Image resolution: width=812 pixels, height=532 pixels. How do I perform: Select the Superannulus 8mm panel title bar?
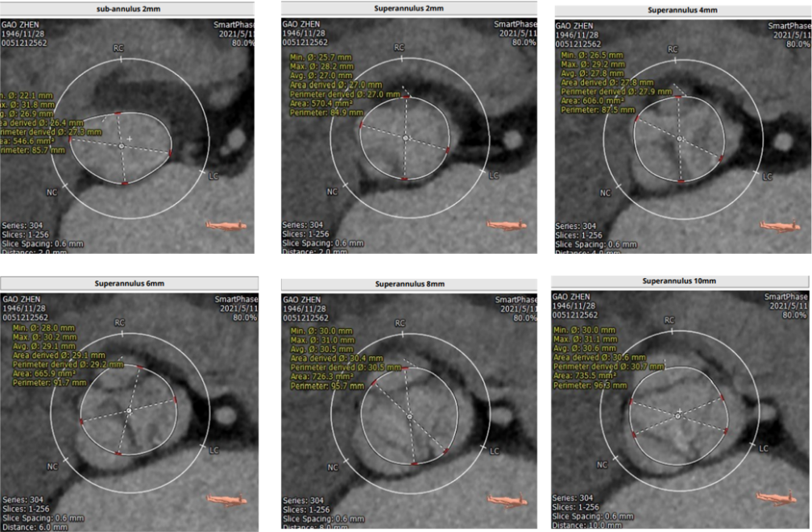coord(409,285)
